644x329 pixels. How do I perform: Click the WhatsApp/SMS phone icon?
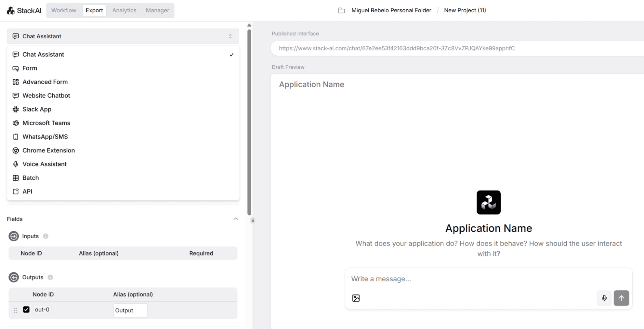15,137
